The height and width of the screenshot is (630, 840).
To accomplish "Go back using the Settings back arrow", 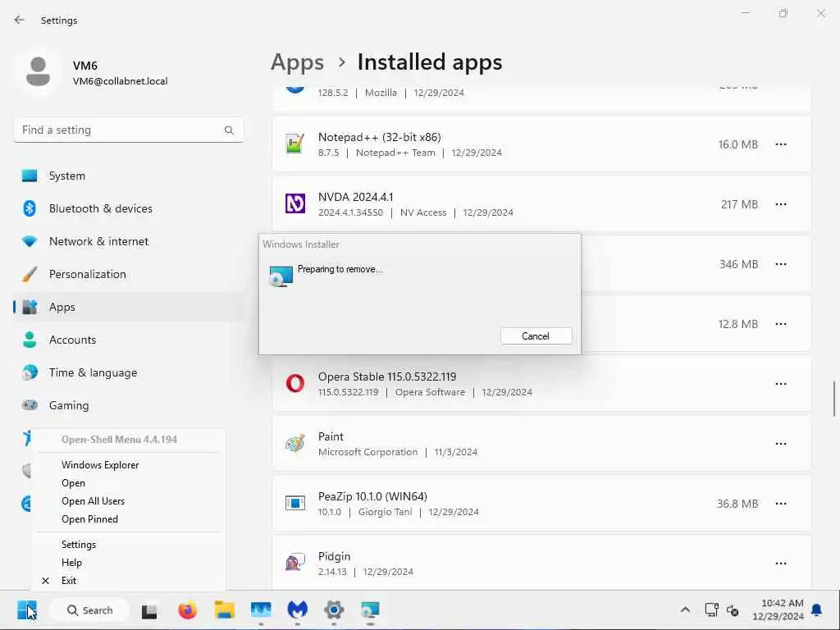I will click(20, 20).
